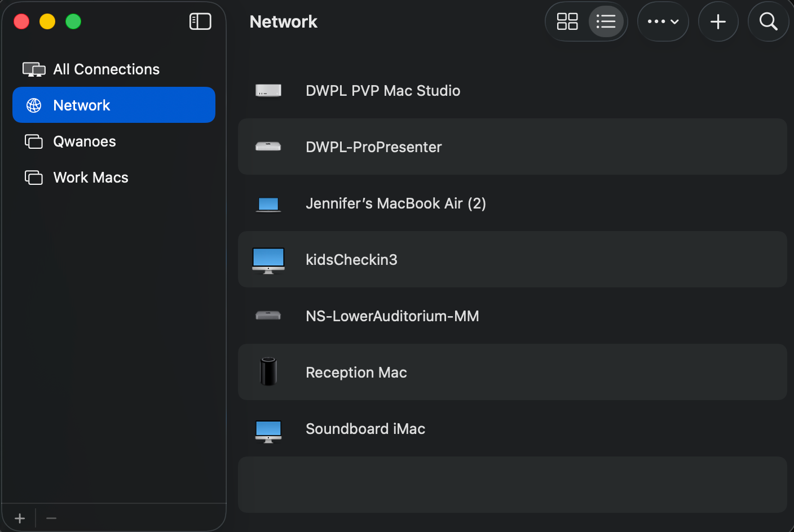Add a sidebar group with bottom plus
Viewport: 794px width, 532px height.
(20, 518)
